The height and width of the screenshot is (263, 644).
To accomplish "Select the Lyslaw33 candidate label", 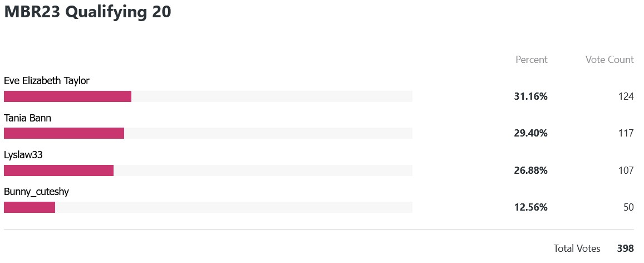I will coord(23,155).
